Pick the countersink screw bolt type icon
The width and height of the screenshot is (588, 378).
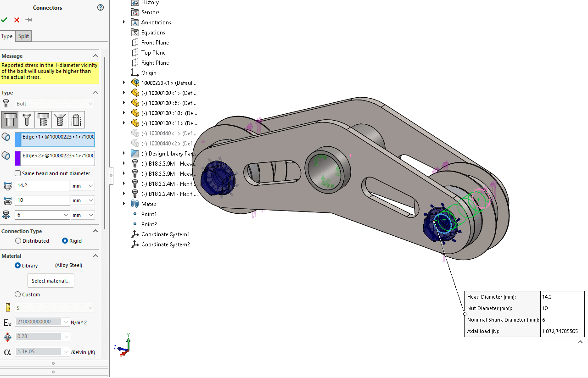60,120
